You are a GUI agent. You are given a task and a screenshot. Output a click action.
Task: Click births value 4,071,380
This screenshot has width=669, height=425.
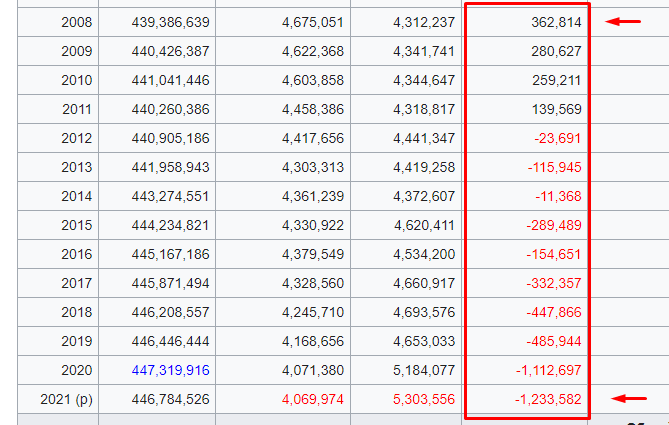point(313,370)
